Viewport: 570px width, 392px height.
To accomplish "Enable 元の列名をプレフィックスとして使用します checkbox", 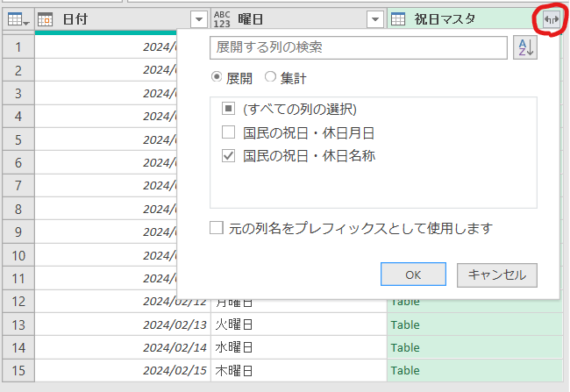I will click(x=216, y=228).
